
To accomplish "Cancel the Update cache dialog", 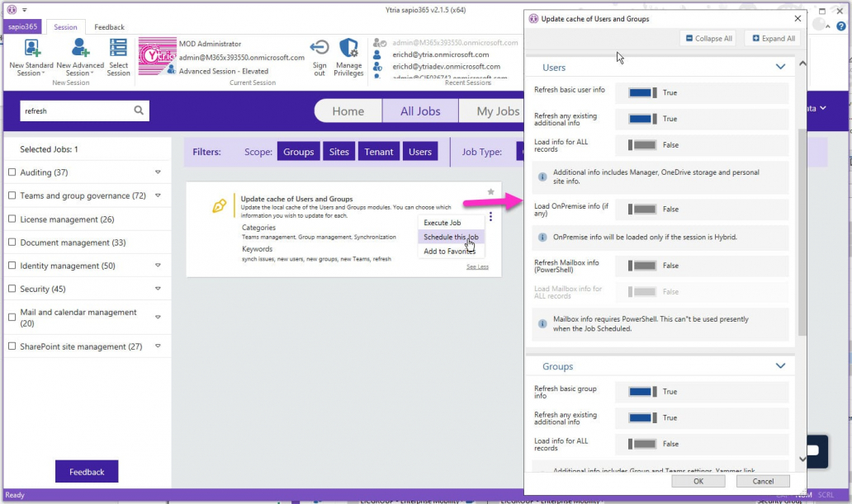I will click(763, 481).
